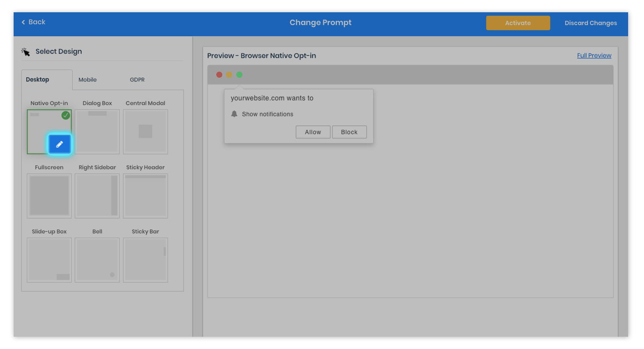The image size is (644, 349).
Task: Select the Dialog Box design thumbnail
Action: (x=97, y=132)
